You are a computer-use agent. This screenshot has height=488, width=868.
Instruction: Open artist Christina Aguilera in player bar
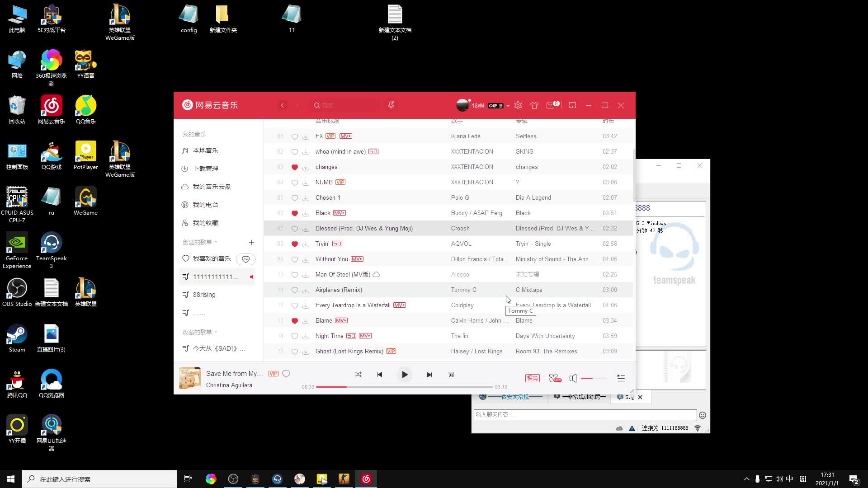click(229, 385)
